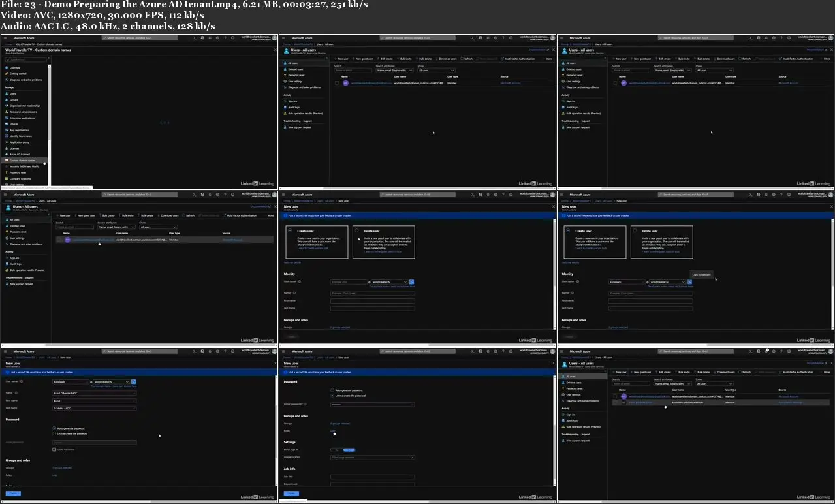This screenshot has height=504, width=835.
Task: Open Deleted users in frame listing kunalaadc user
Action: pos(573,383)
